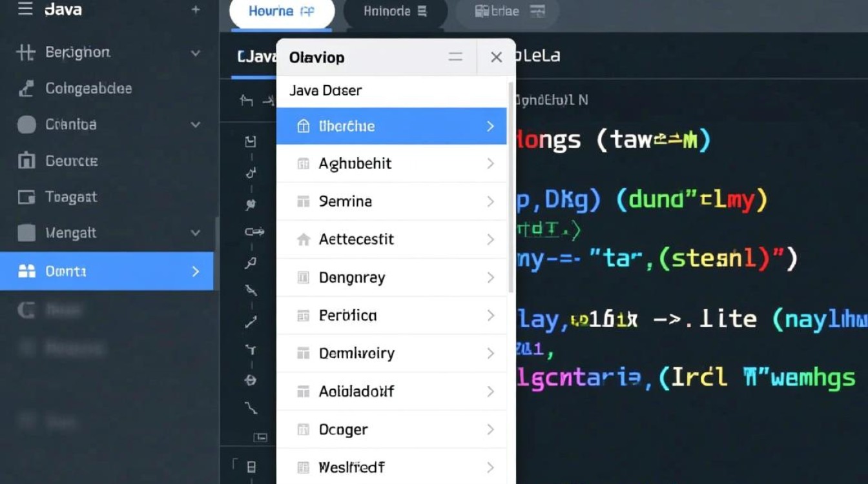Expand the Cranibа sidebar section

pyautogui.click(x=196, y=125)
